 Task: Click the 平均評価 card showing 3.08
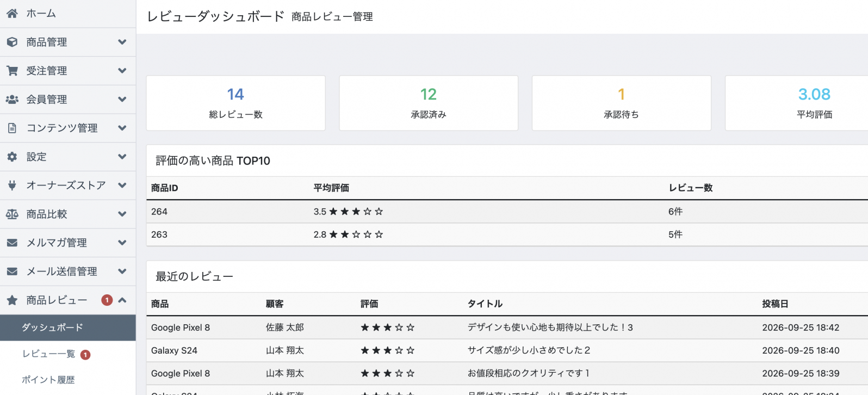coord(797,103)
